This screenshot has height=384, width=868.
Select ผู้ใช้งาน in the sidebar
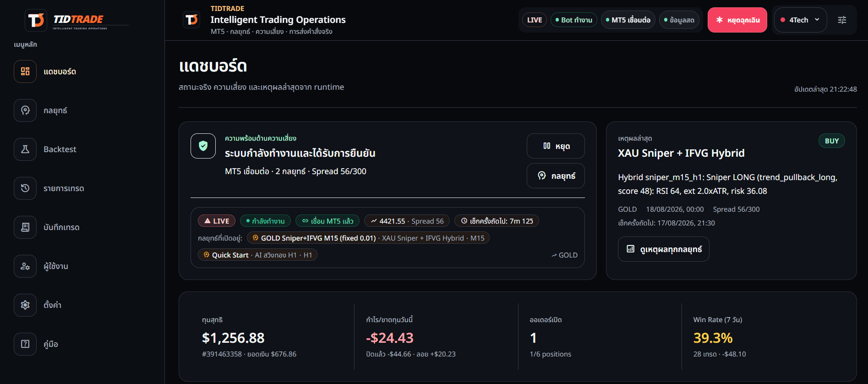tap(56, 266)
